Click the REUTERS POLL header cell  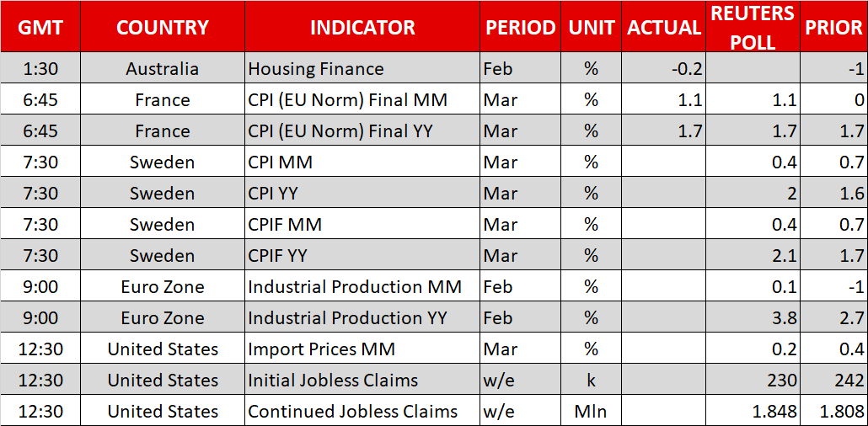click(x=752, y=27)
